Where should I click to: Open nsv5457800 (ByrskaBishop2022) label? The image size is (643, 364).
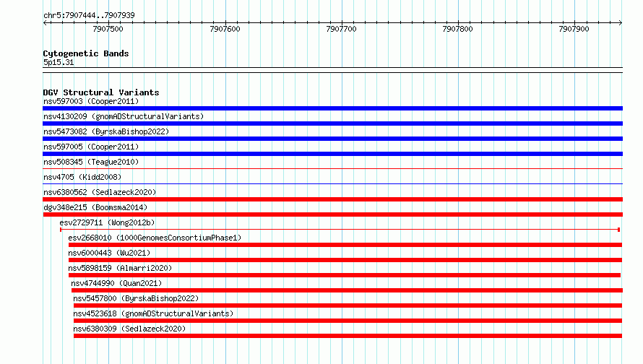136,298
